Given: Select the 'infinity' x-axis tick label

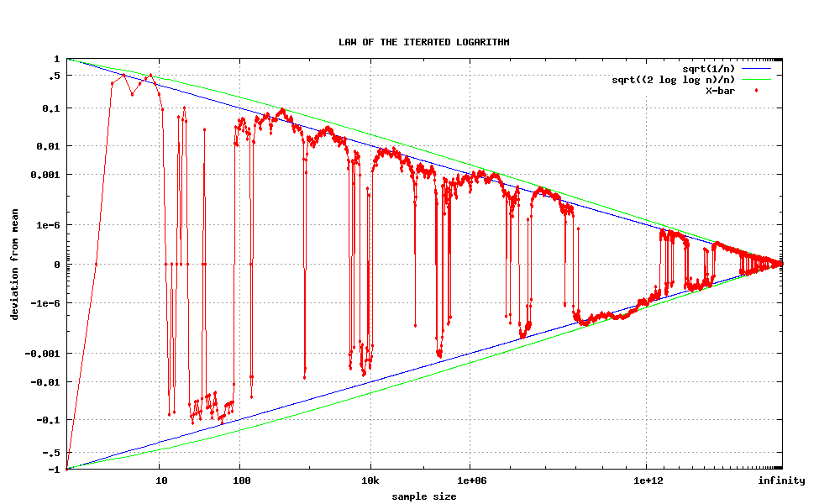Looking at the screenshot, I should pyautogui.click(x=781, y=481).
